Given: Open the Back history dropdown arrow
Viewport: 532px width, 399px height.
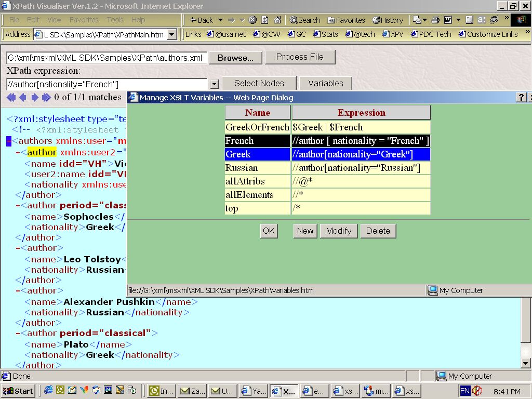Looking at the screenshot, I should (220, 20).
